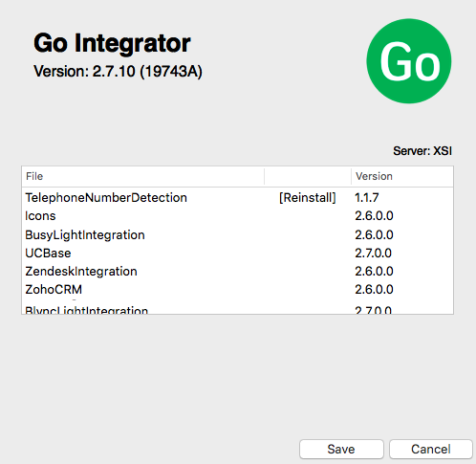Select the BusyLightIntegration row

(237, 234)
